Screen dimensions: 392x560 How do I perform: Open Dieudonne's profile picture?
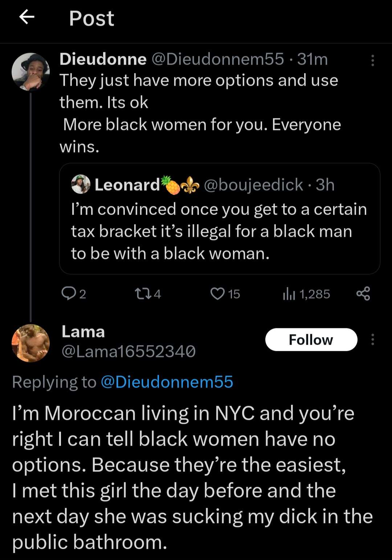coord(30,72)
